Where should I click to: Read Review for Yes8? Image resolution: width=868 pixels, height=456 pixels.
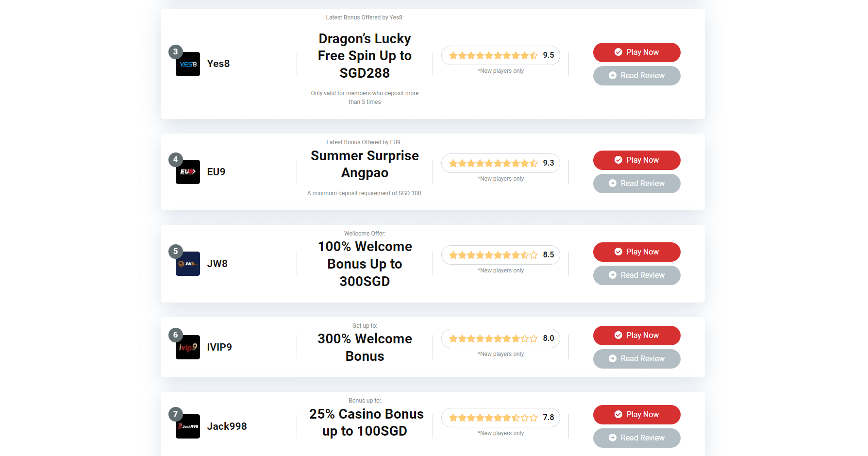636,76
